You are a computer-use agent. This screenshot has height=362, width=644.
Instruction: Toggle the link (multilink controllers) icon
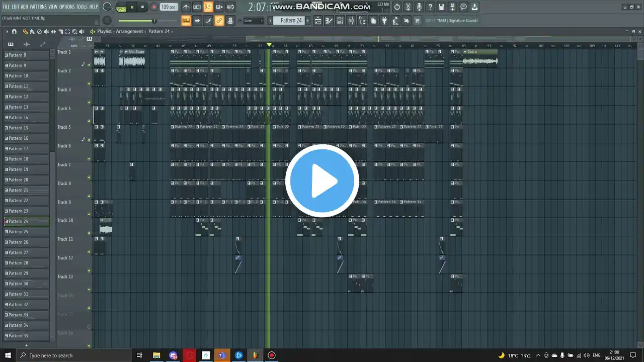click(219, 21)
